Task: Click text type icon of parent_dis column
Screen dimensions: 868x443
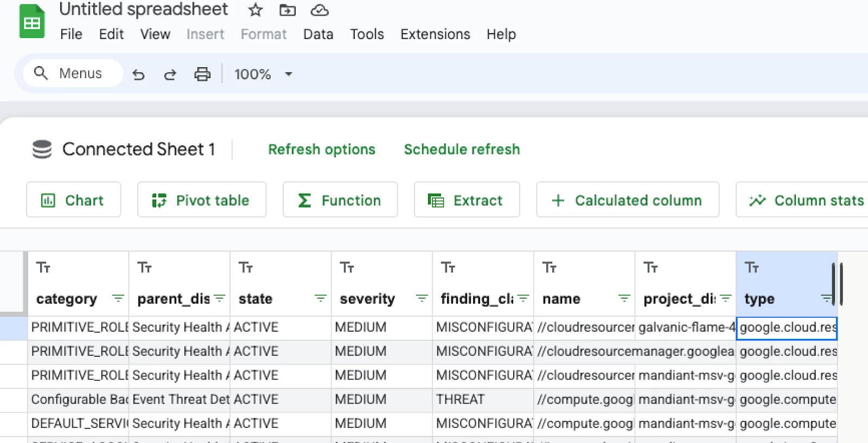Action: click(144, 267)
